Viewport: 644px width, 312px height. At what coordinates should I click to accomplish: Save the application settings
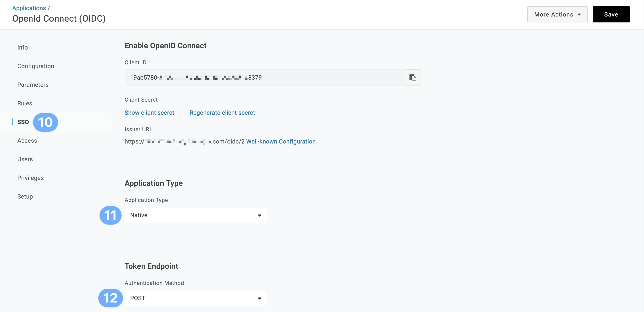click(611, 14)
